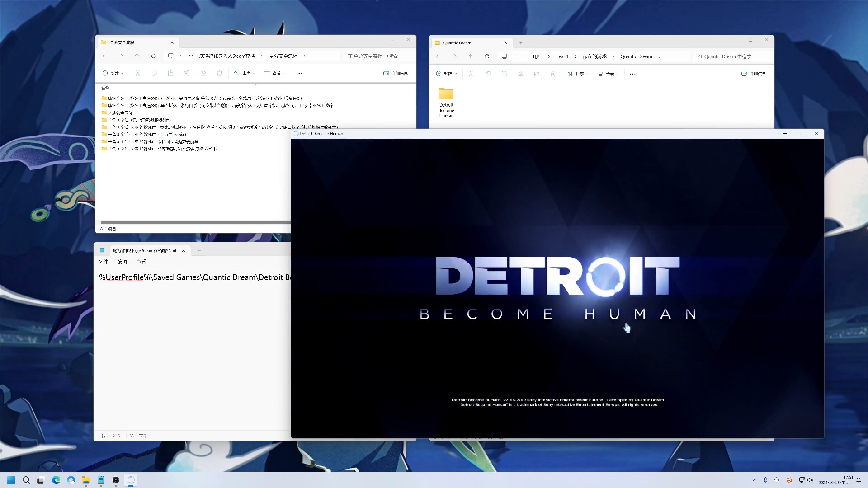Click the horizontal scrollbar in left Explorer
The image size is (868, 488).
pyautogui.click(x=195, y=222)
